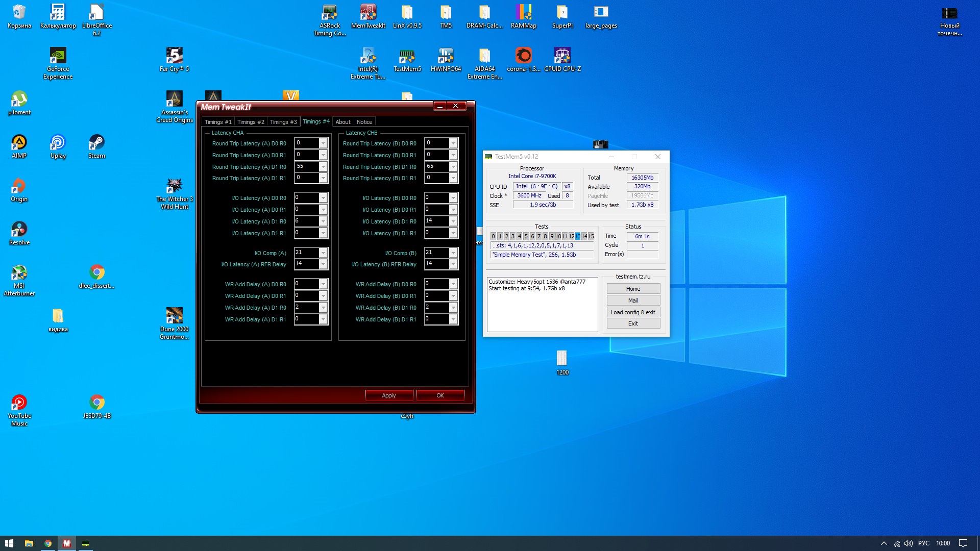The image size is (980, 551).
Task: Switch to the Timings #1 tab
Action: (x=218, y=122)
